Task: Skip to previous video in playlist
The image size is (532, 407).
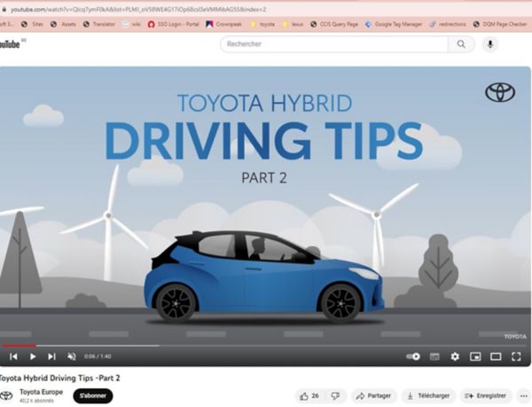Action: (13, 356)
